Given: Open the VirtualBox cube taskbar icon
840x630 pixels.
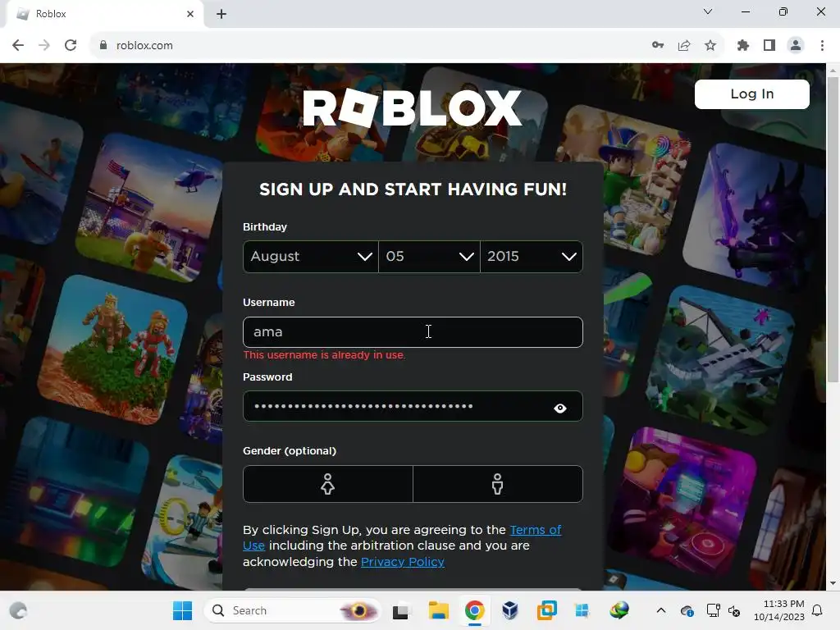Looking at the screenshot, I should (x=510, y=610).
